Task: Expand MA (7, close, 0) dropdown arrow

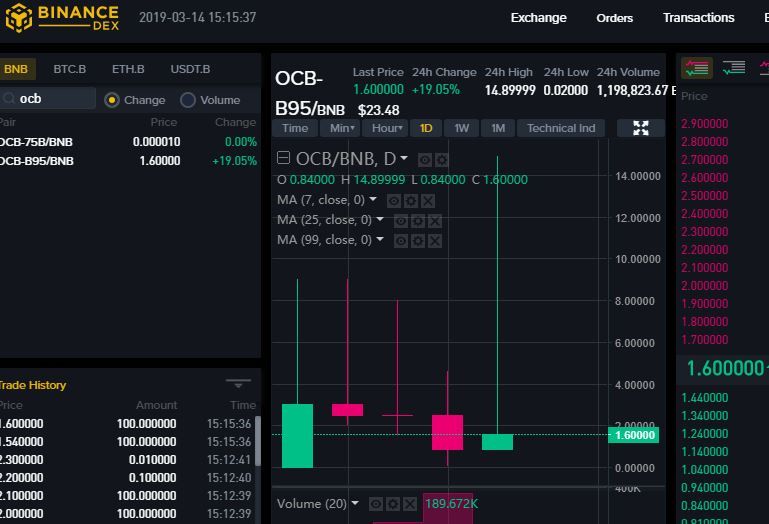Action: pos(373,199)
